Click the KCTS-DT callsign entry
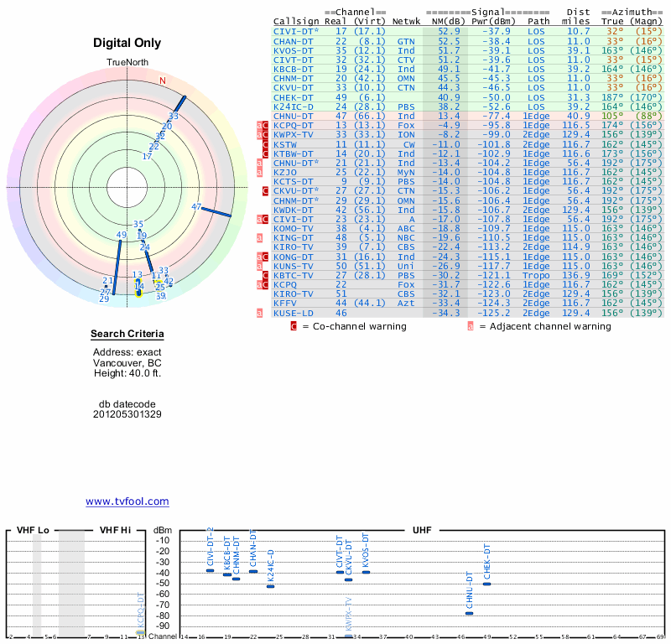The width and height of the screenshot is (671, 644). [294, 182]
